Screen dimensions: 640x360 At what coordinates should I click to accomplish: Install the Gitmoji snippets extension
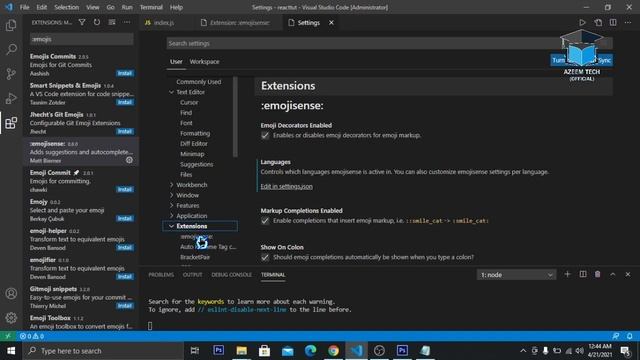point(125,306)
